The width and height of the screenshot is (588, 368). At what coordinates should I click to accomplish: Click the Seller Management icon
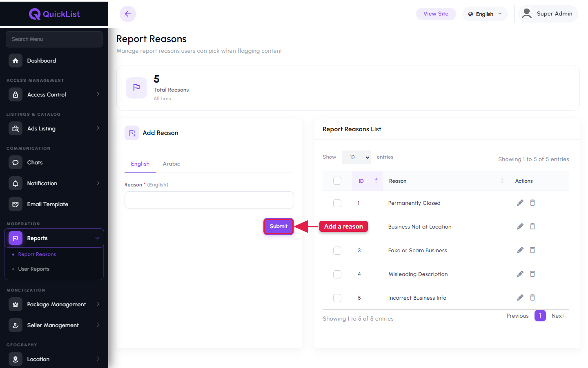[16, 325]
